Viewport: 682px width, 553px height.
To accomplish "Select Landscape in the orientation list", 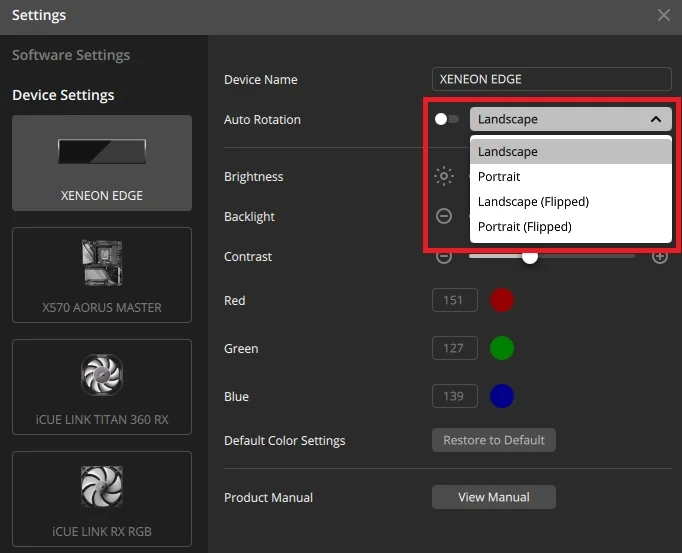I will (x=571, y=151).
